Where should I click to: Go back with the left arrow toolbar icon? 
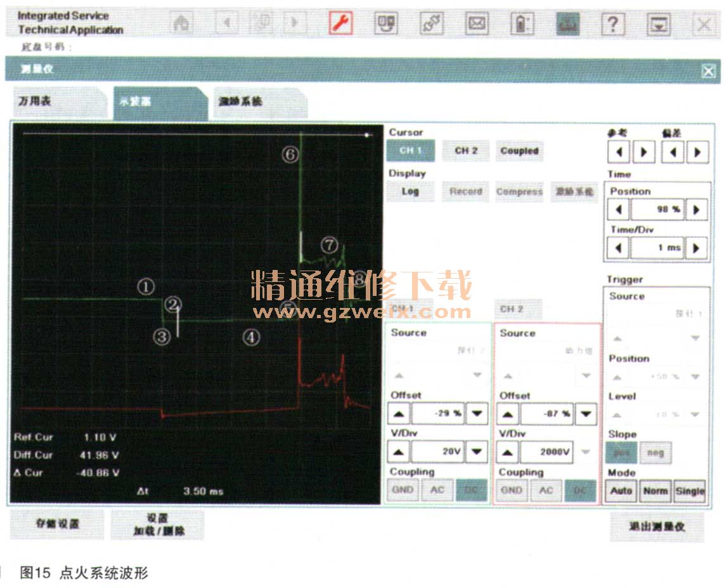coord(227,23)
